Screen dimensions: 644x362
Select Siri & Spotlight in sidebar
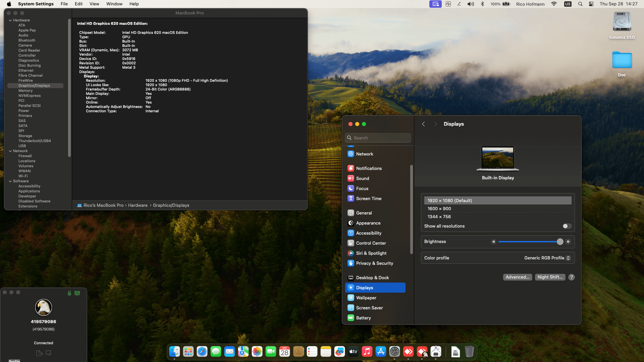(371, 253)
